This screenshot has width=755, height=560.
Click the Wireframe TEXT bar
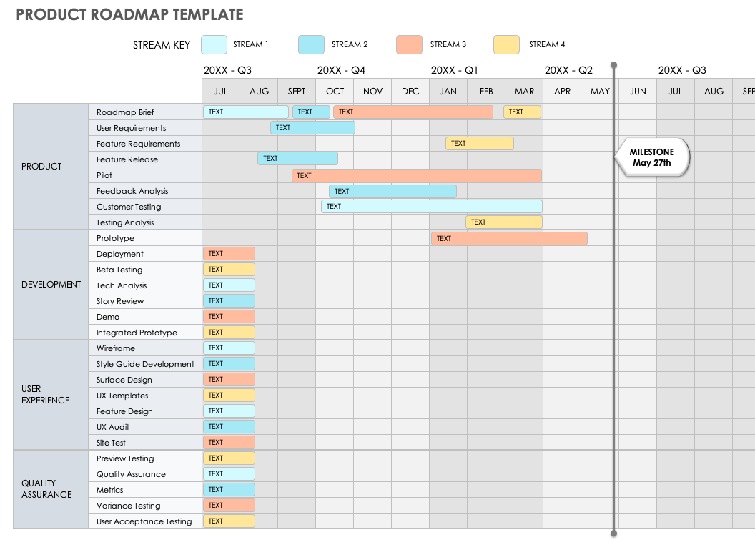click(x=229, y=348)
